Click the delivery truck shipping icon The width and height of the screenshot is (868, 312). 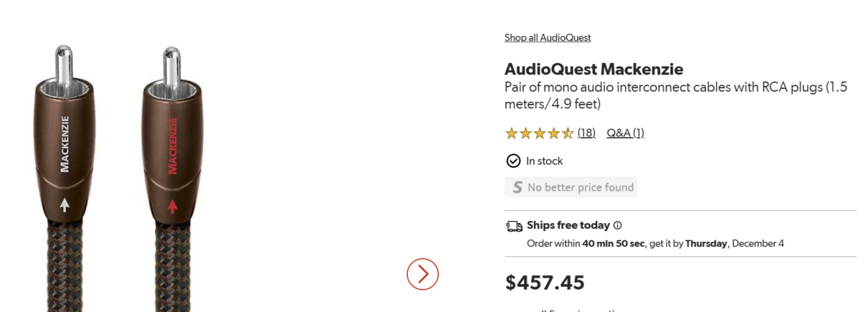[514, 226]
